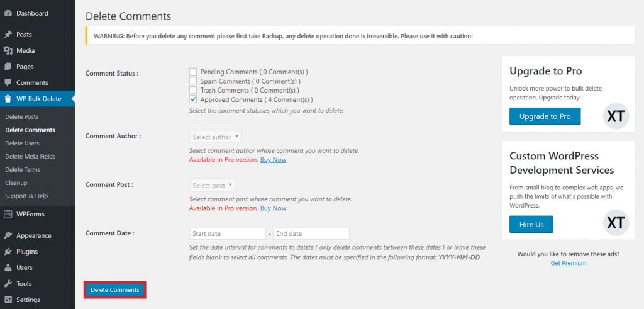The height and width of the screenshot is (309, 644).
Task: Click the Media library icon
Action: [8, 51]
